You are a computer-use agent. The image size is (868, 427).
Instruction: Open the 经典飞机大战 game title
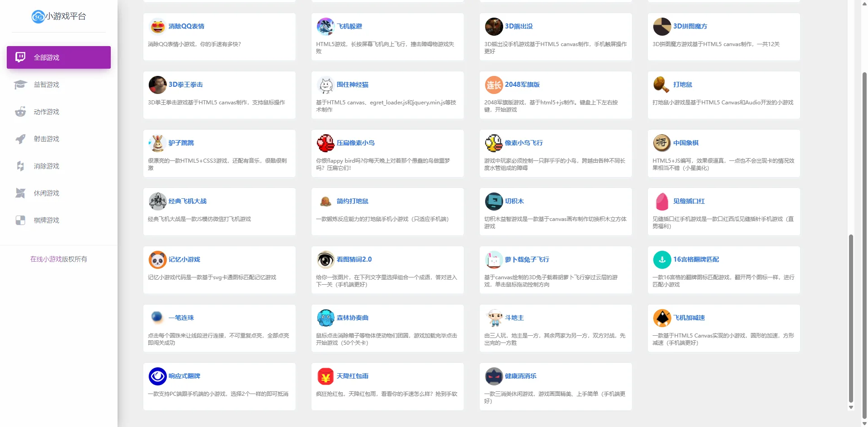[x=187, y=202]
